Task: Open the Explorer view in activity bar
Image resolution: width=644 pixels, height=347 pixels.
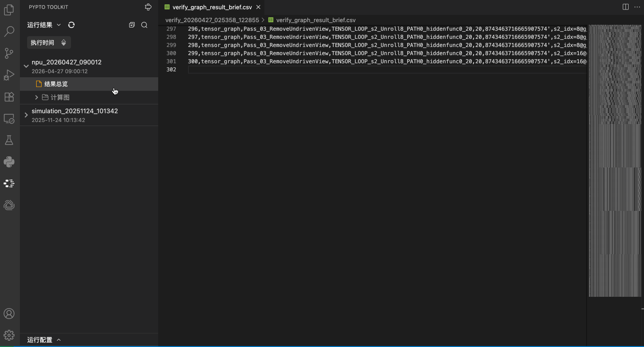Action: pyautogui.click(x=9, y=9)
